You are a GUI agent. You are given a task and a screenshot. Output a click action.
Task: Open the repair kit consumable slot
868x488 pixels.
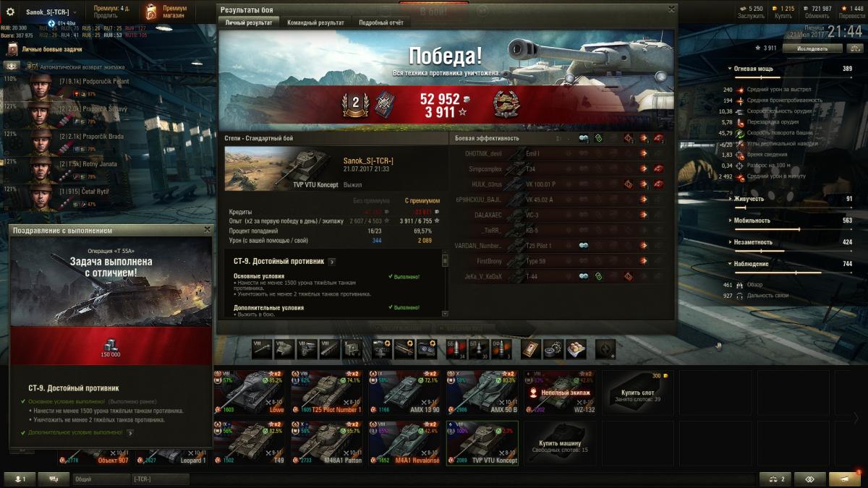[554, 349]
